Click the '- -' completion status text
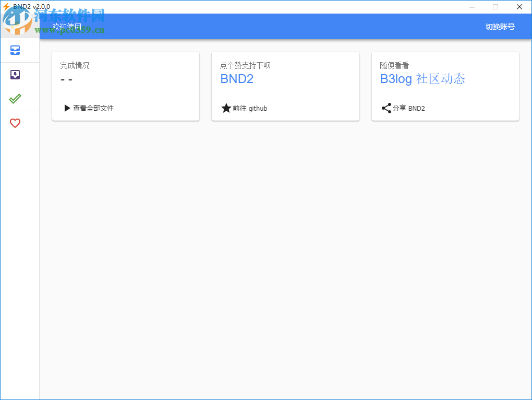Viewport: 532px width, 400px height. [x=67, y=79]
